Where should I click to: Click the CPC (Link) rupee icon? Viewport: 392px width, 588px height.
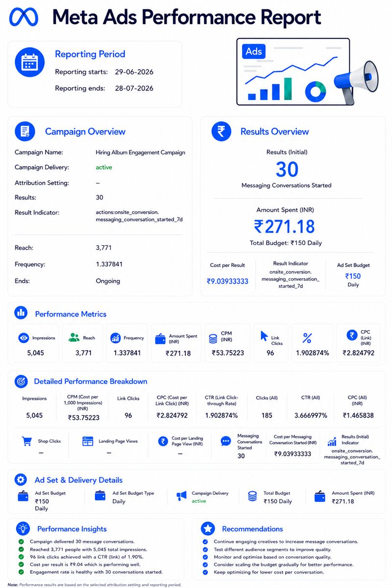point(351,335)
